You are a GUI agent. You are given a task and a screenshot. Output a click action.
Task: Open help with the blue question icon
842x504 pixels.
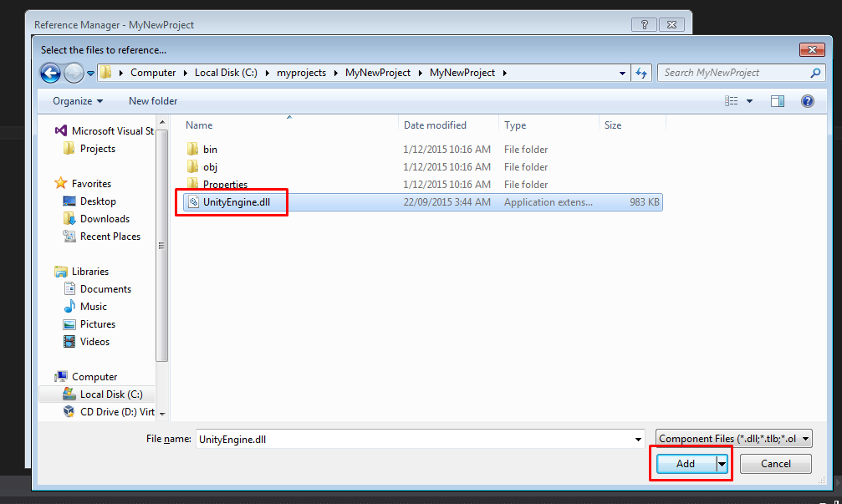tap(807, 101)
